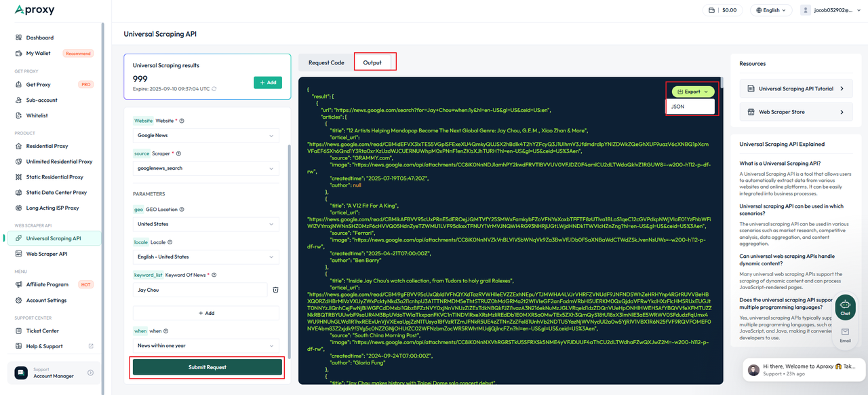Open GEO Location dropdown showing United States
Viewport: 868px width, 395px height.
point(205,224)
